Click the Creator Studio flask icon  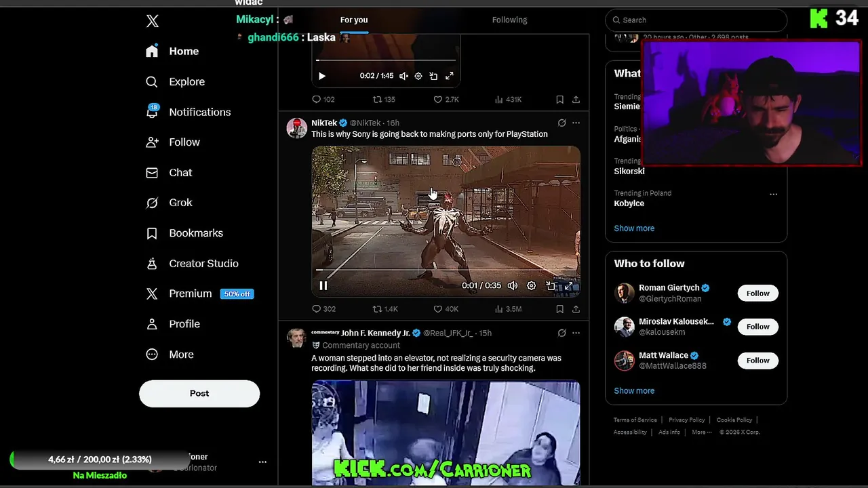[x=152, y=264]
